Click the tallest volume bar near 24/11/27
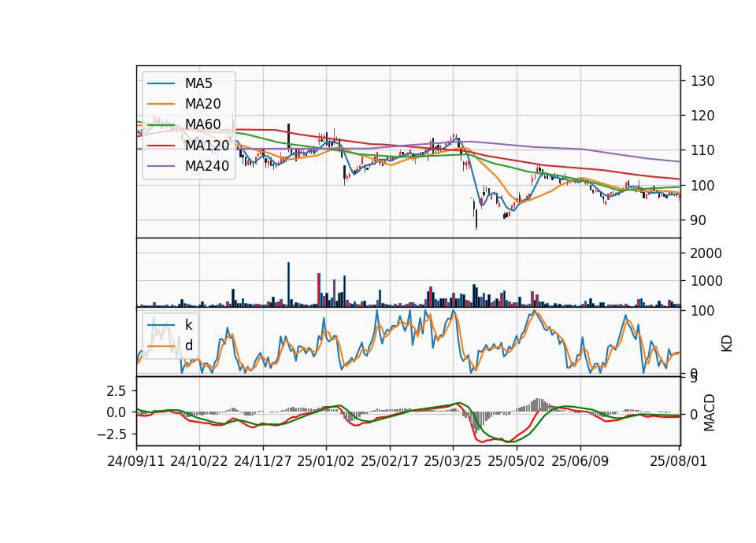This screenshot has width=756, height=543. tap(288, 284)
